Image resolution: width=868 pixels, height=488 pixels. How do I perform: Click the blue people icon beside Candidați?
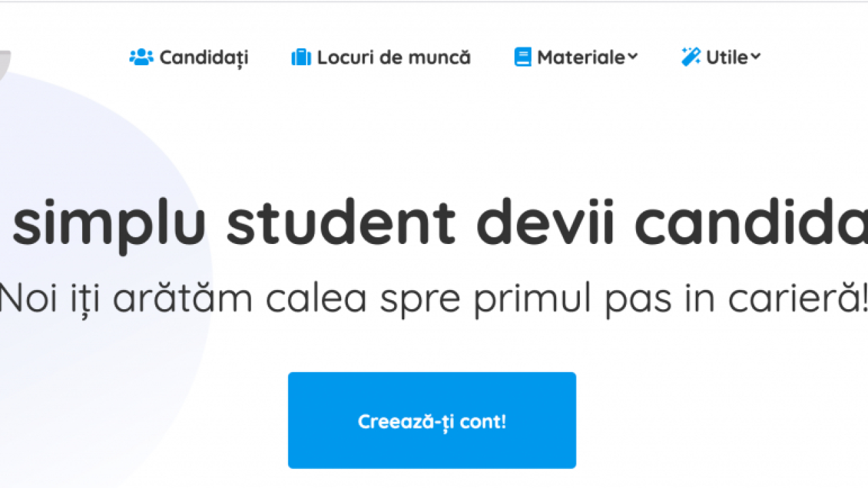click(142, 57)
